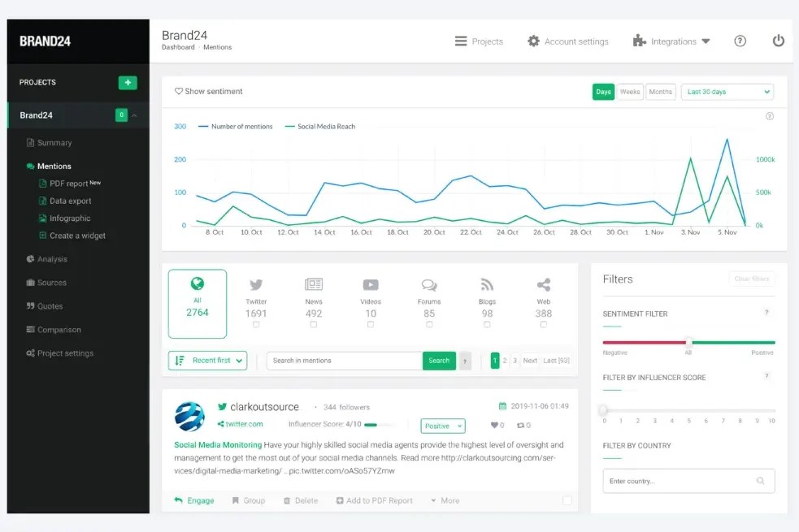Select the Twitter bird source icon
The width and height of the screenshot is (799, 532).
256,285
